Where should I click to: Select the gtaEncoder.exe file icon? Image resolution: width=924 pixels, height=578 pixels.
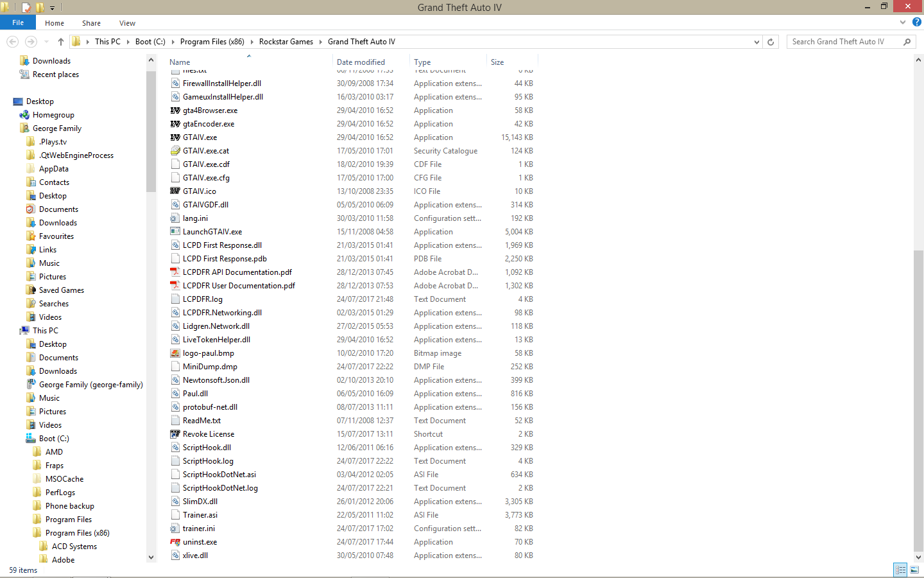coord(175,124)
